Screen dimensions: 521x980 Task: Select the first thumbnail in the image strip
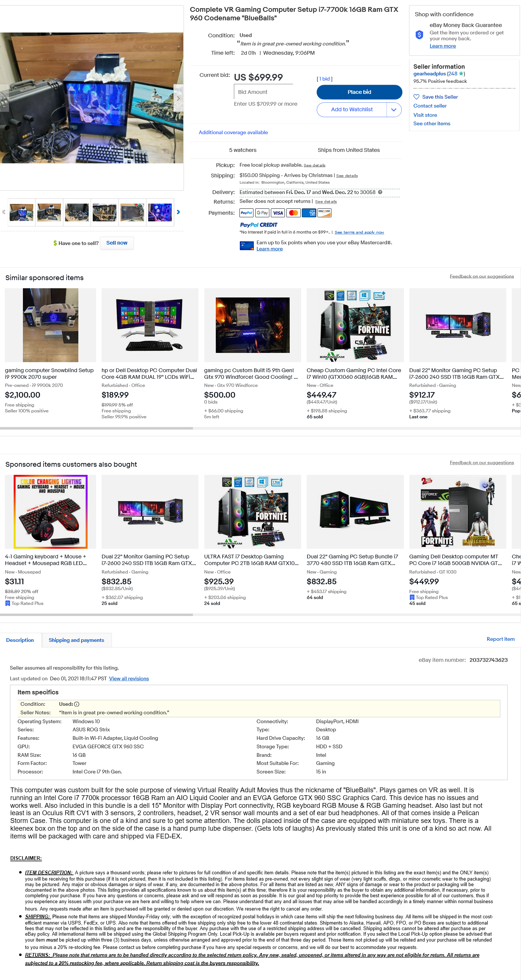[x=22, y=212]
